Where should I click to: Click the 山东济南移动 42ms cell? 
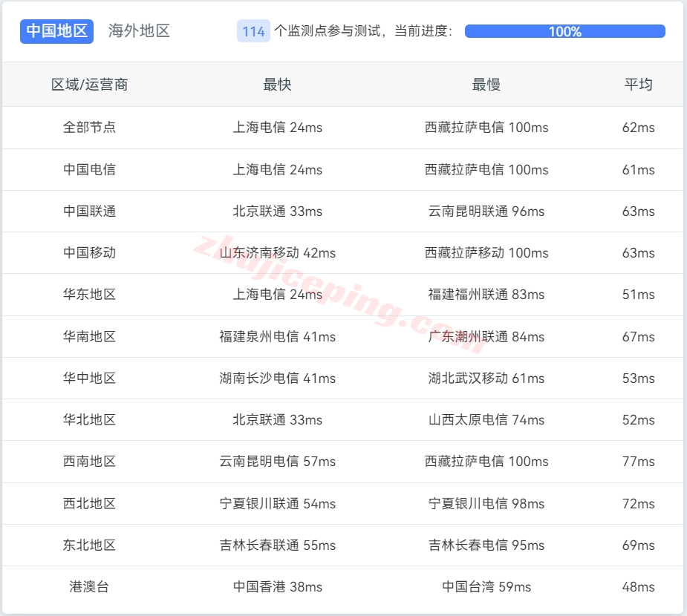click(277, 252)
